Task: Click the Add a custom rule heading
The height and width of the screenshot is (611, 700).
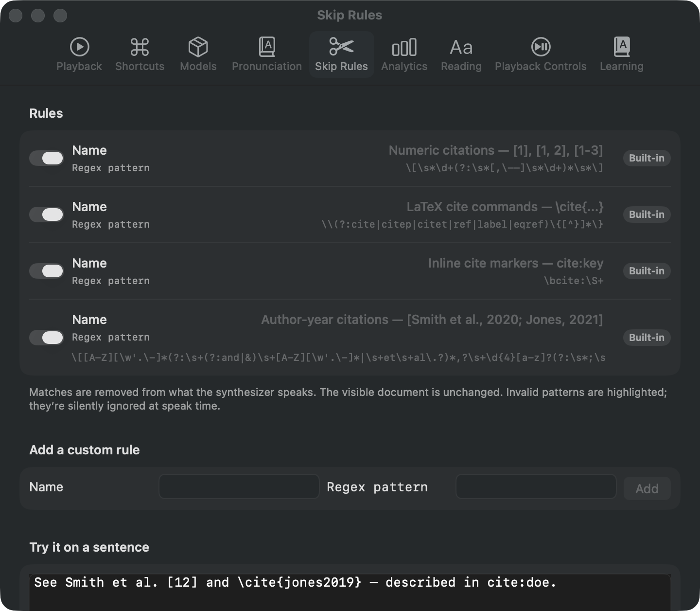Action: pyautogui.click(x=85, y=450)
